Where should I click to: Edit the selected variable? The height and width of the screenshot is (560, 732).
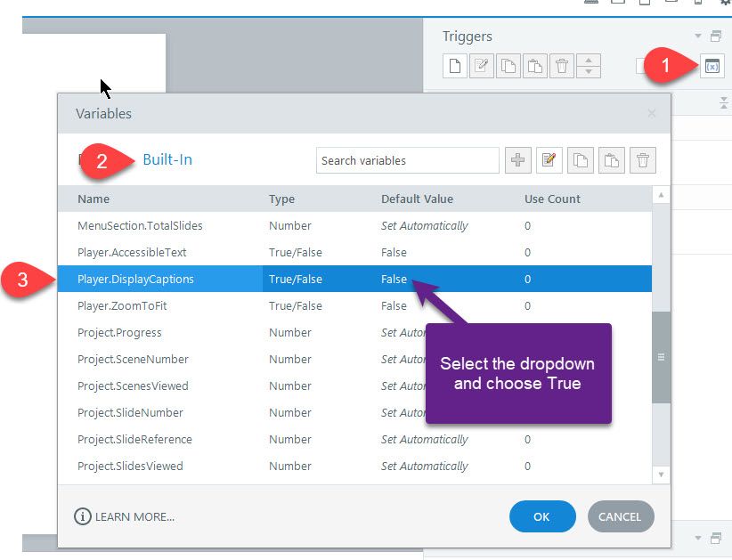coord(549,160)
